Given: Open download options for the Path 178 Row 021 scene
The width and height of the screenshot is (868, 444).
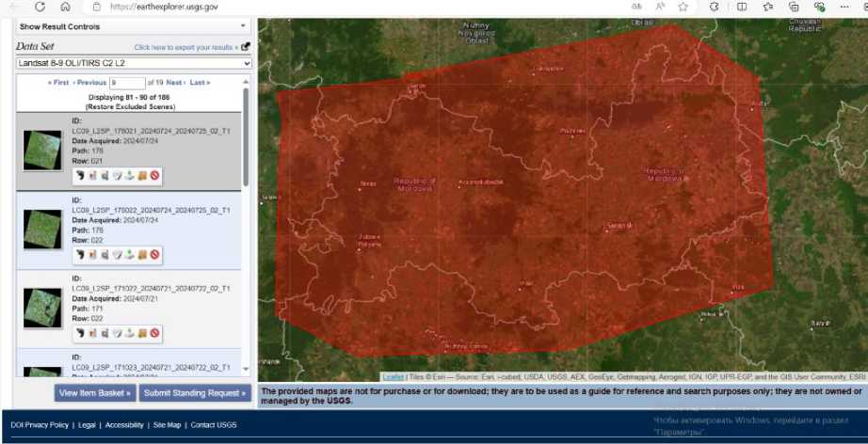Looking at the screenshot, I should tap(130, 176).
